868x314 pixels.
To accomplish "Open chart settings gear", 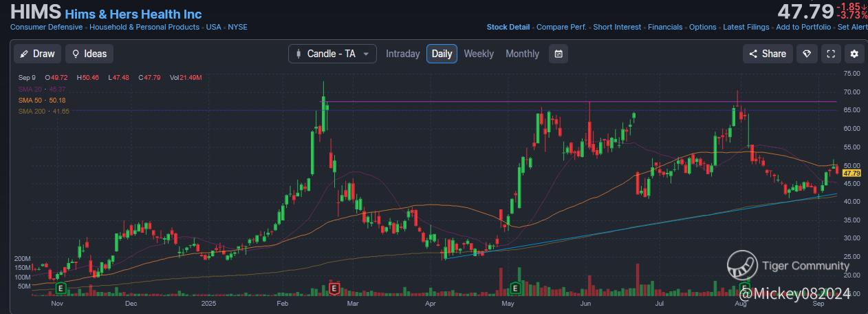I will [854, 54].
